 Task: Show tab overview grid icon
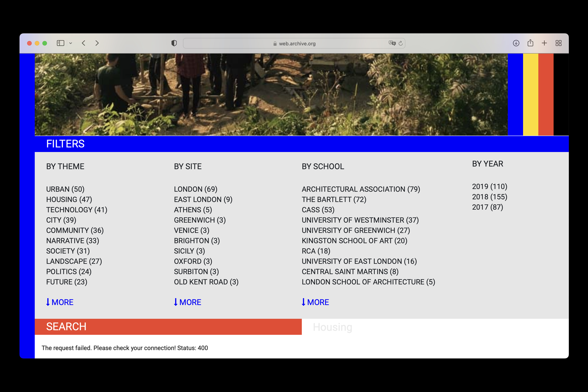click(x=559, y=43)
